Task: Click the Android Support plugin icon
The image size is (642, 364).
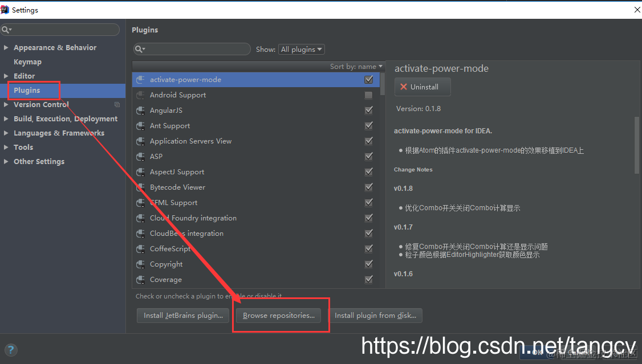Action: (x=140, y=95)
